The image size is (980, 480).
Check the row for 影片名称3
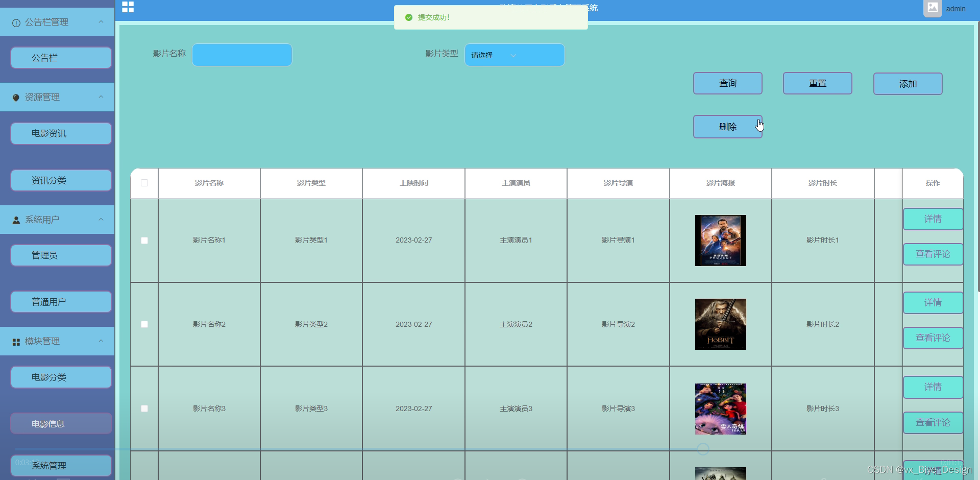point(144,409)
